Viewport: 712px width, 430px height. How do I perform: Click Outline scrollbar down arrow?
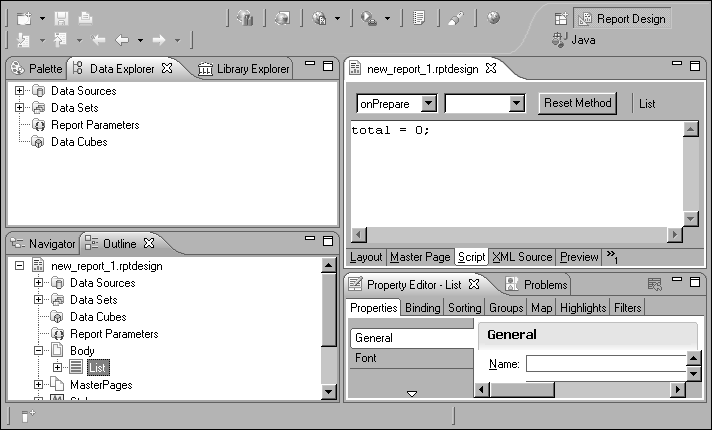coord(329,392)
